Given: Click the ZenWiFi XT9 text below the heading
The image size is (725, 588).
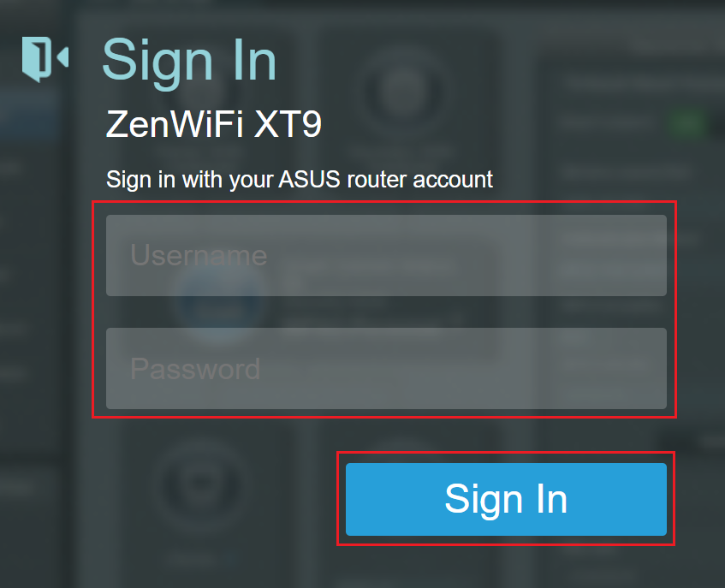Looking at the screenshot, I should [x=213, y=124].
